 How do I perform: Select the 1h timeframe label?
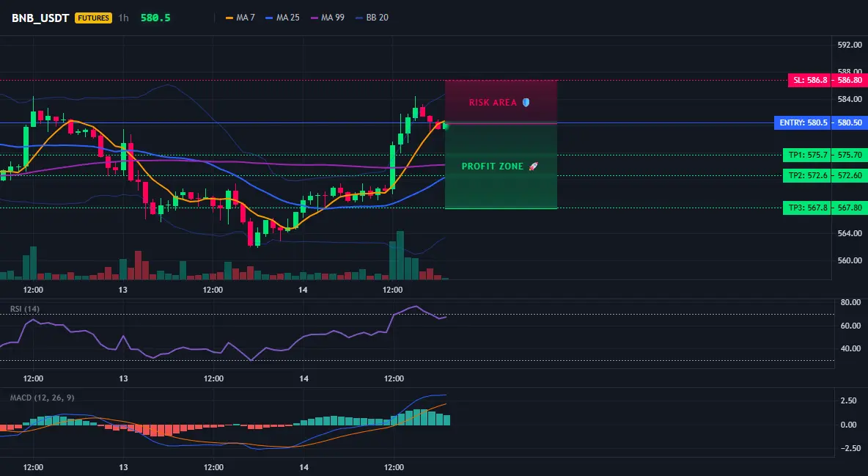pos(123,18)
